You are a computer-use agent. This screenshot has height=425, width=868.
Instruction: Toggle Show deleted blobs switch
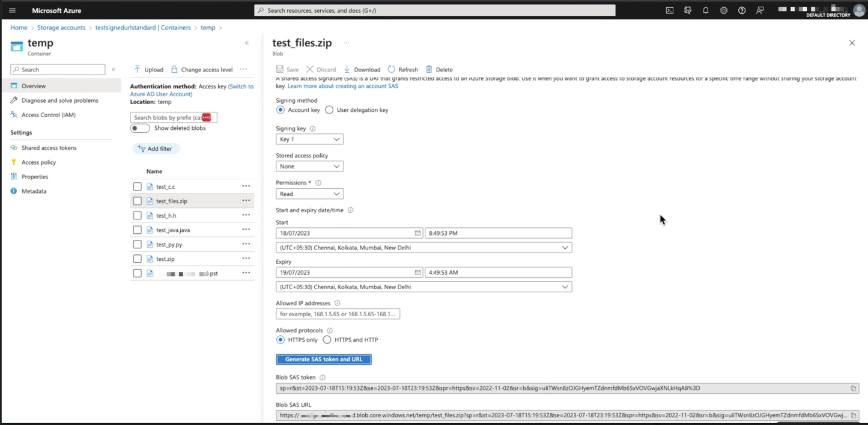(140, 128)
